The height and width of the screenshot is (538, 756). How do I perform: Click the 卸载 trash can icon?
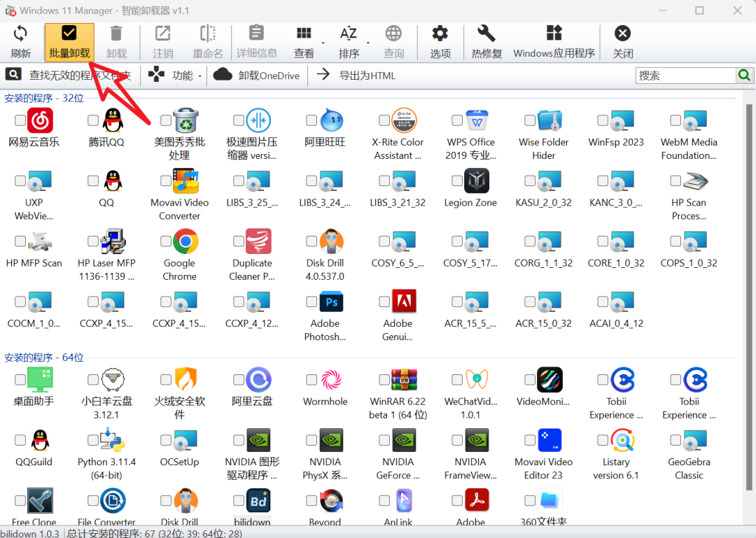tap(116, 34)
